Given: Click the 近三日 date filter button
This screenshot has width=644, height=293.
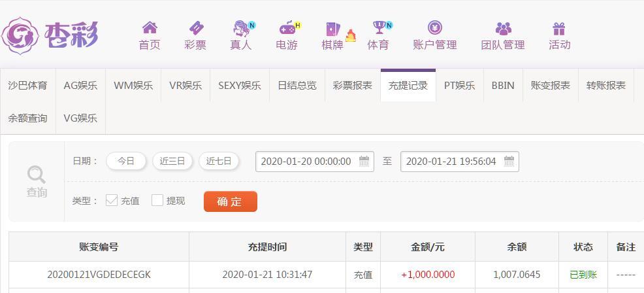Looking at the screenshot, I should [x=172, y=161].
